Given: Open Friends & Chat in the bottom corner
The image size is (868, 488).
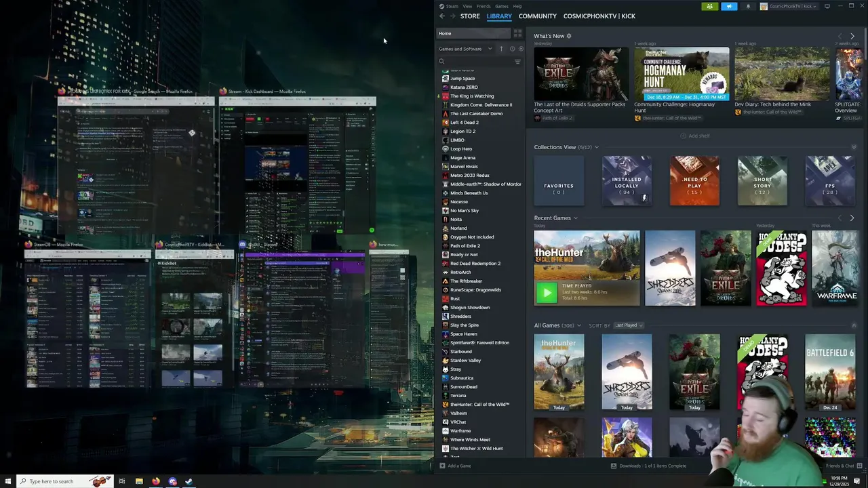Looking at the screenshot, I should [840, 466].
